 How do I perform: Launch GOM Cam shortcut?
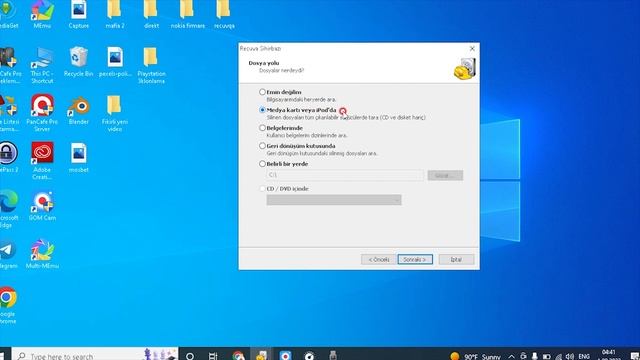tap(42, 206)
